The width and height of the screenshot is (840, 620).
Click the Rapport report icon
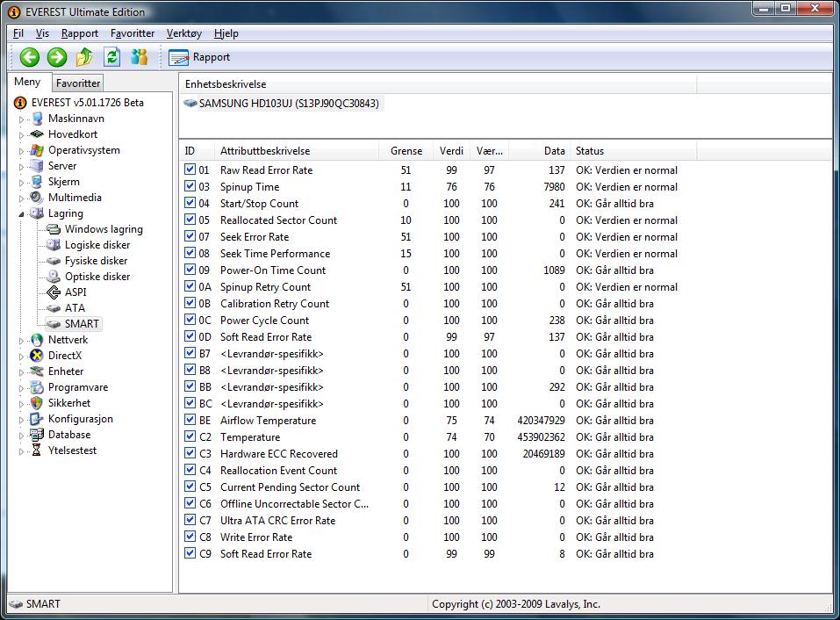tap(178, 57)
